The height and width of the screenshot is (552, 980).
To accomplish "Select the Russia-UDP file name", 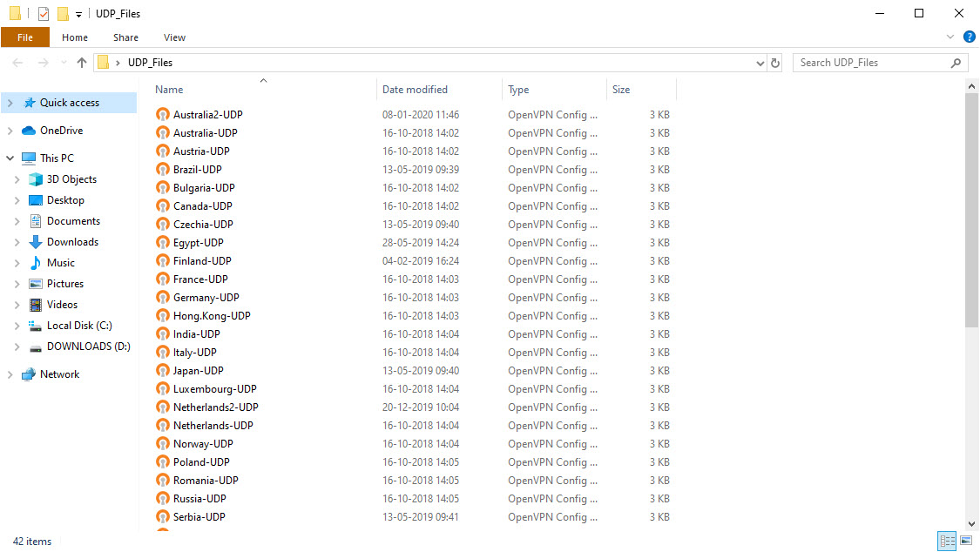I will click(x=200, y=498).
